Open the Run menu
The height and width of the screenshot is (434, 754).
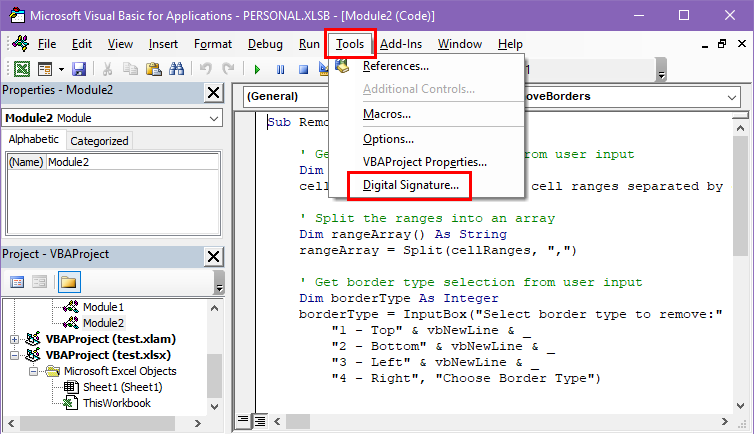click(309, 44)
